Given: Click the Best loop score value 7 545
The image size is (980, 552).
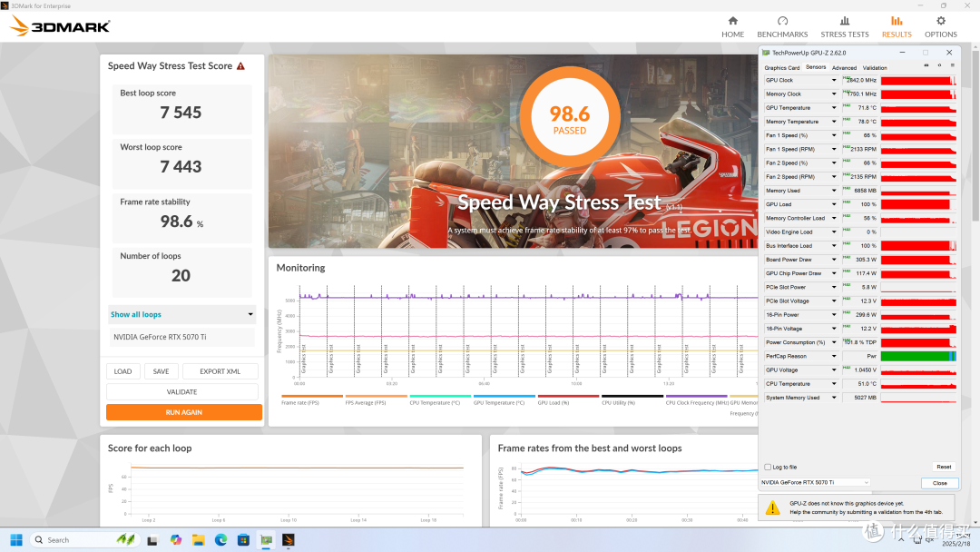Looking at the screenshot, I should pyautogui.click(x=181, y=113).
